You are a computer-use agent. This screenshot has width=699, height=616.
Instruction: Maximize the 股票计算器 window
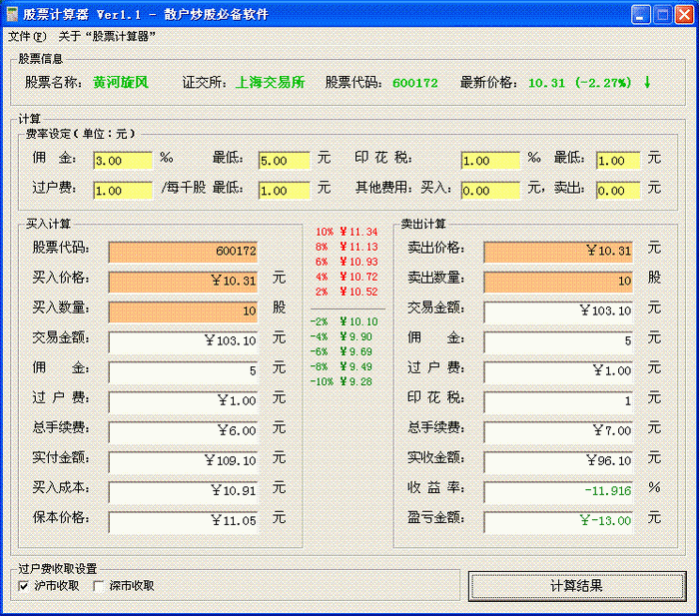coord(662,14)
